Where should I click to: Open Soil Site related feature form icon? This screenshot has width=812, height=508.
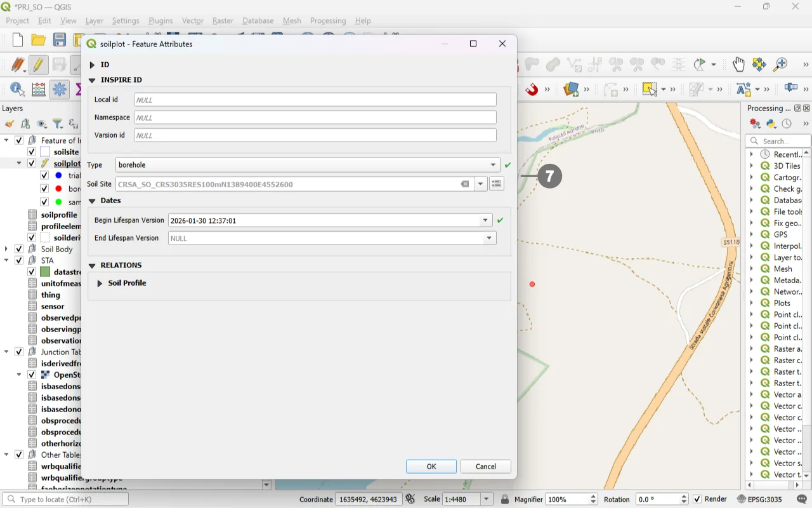(496, 184)
